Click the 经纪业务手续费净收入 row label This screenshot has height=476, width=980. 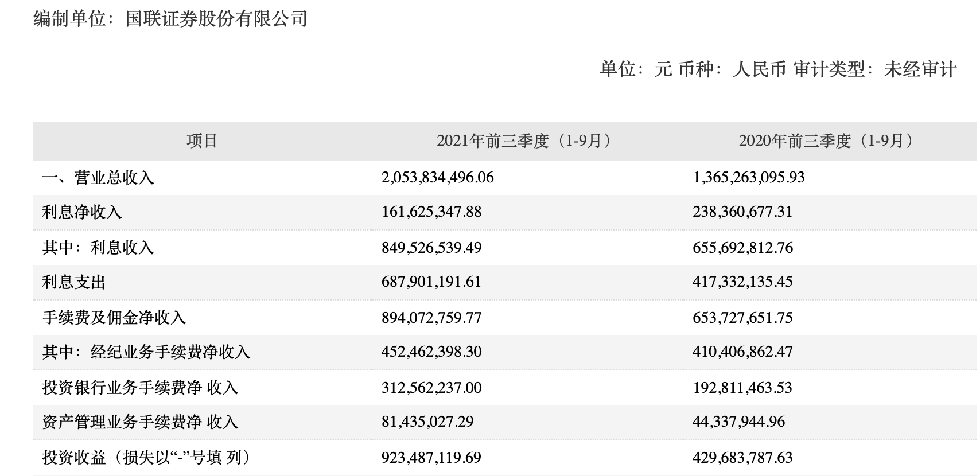pyautogui.click(x=146, y=352)
